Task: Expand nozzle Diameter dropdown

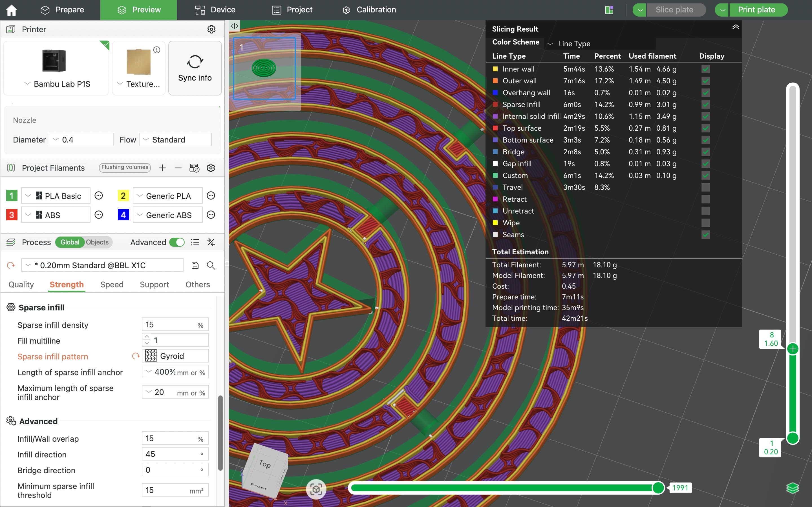Action: 81,139
